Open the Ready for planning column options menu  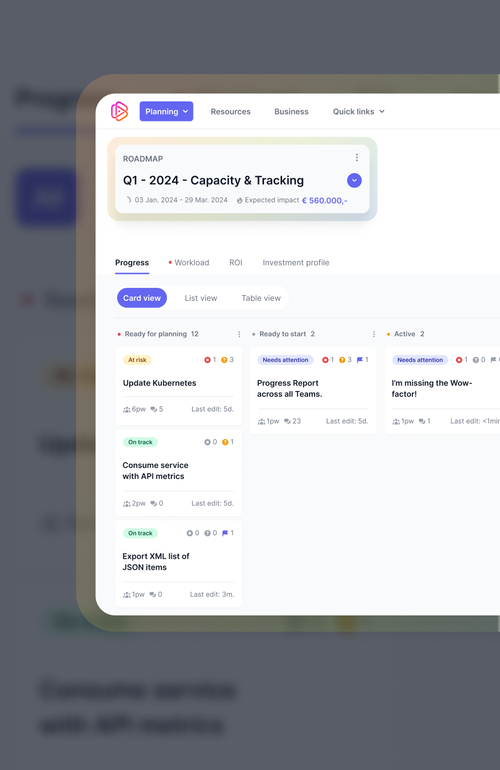tap(239, 334)
